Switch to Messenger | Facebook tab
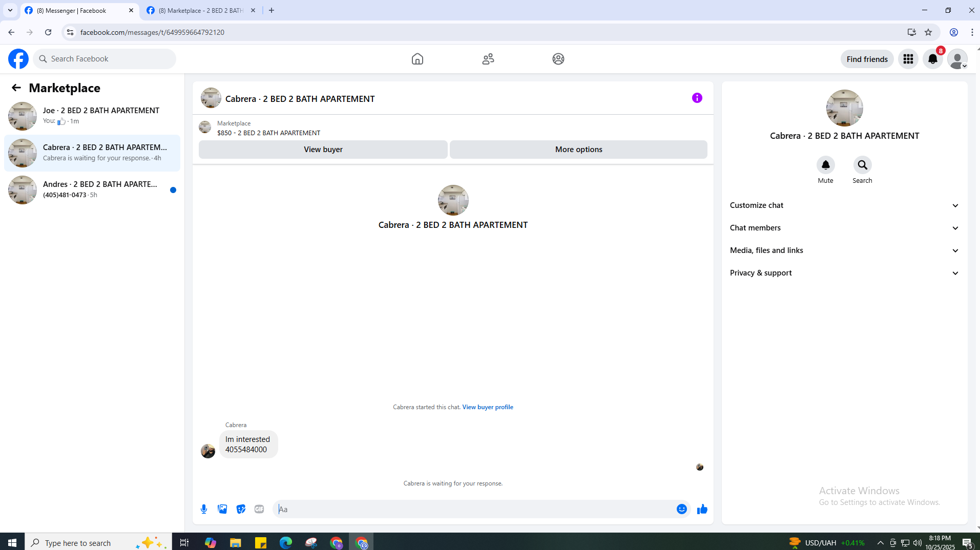The width and height of the screenshot is (980, 550). [80, 10]
